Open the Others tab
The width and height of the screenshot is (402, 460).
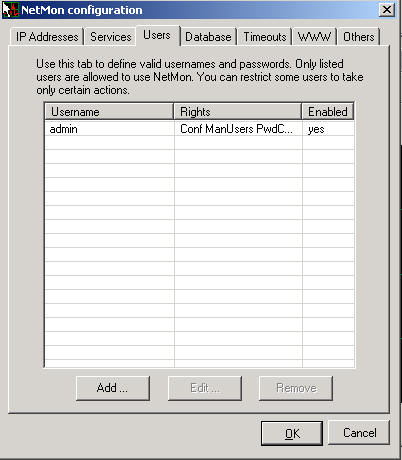tap(359, 37)
